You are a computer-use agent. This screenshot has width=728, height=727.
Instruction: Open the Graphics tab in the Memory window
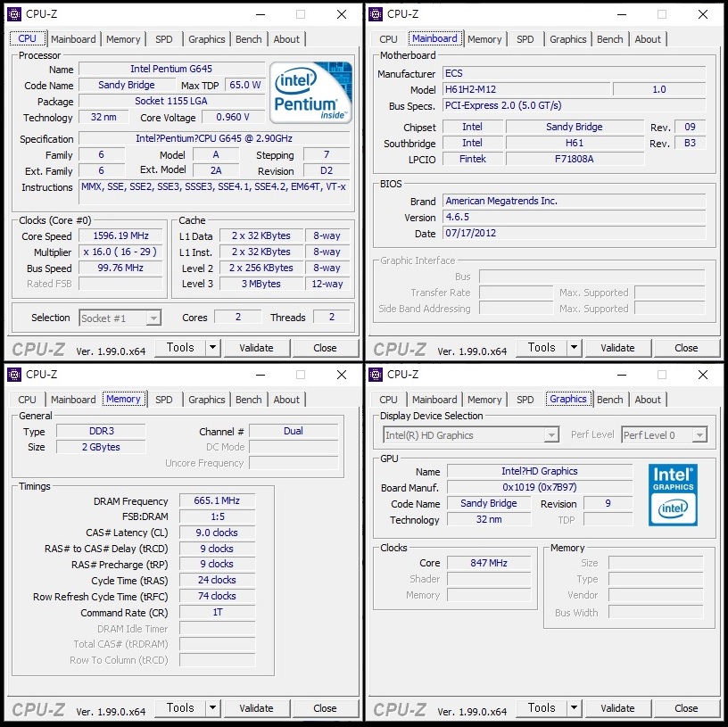(x=207, y=400)
